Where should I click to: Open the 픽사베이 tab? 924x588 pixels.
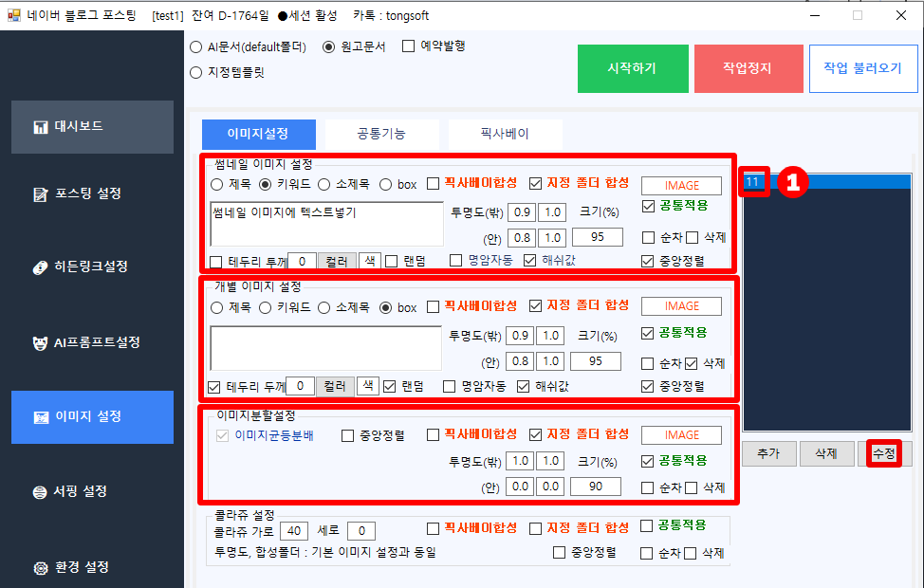click(506, 134)
